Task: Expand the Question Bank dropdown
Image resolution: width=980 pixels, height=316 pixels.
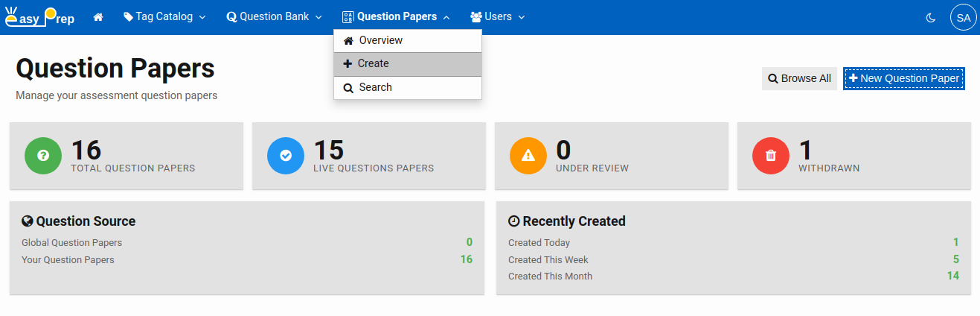Action: tap(274, 16)
